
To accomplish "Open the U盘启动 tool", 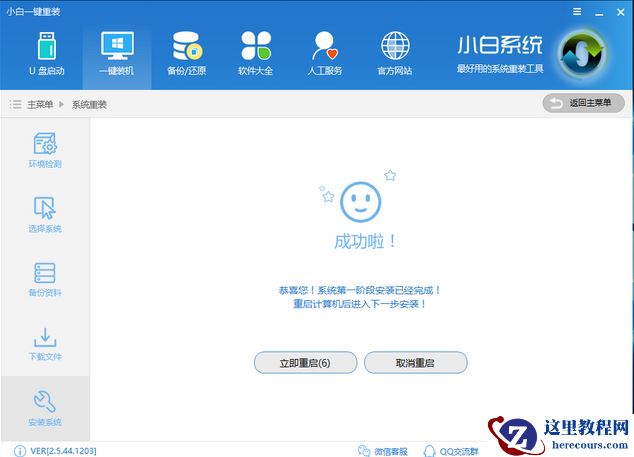I will click(46, 54).
